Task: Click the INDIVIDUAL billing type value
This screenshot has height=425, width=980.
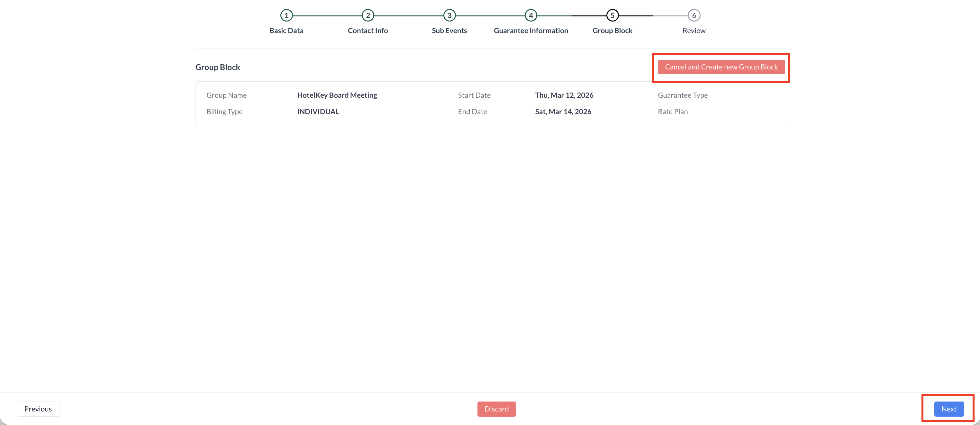Action: (318, 112)
